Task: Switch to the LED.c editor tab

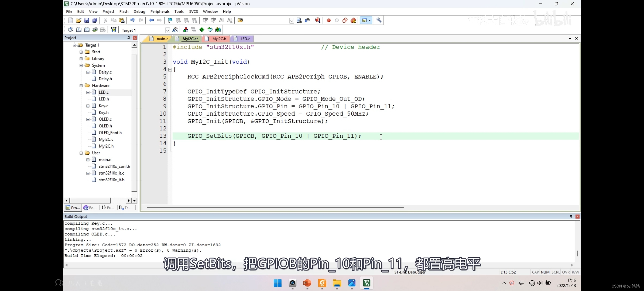Action: [242, 39]
